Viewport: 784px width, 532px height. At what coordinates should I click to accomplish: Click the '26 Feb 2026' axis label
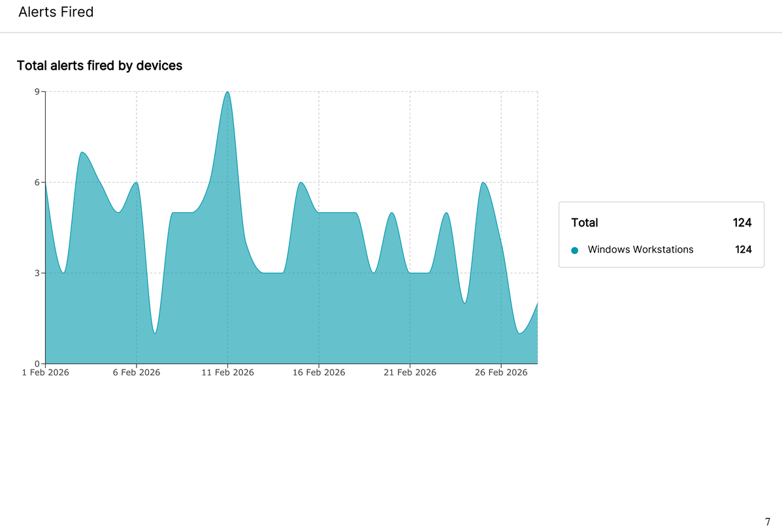(501, 373)
